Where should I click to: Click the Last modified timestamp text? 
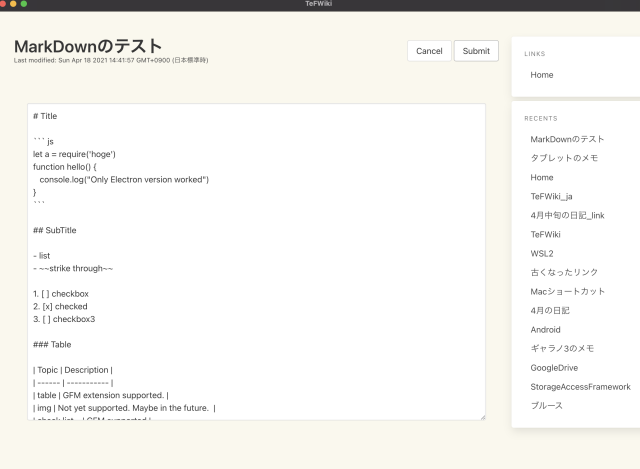111,60
